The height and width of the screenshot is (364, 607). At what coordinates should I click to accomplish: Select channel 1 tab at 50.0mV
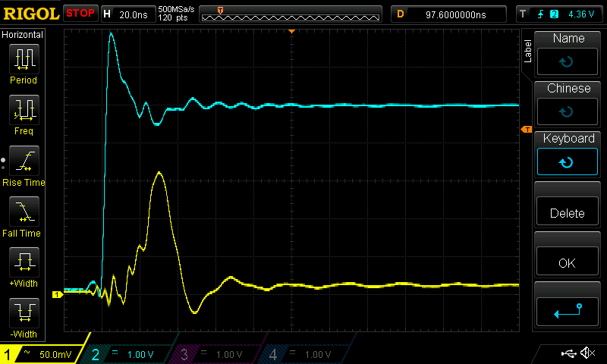click(42, 354)
